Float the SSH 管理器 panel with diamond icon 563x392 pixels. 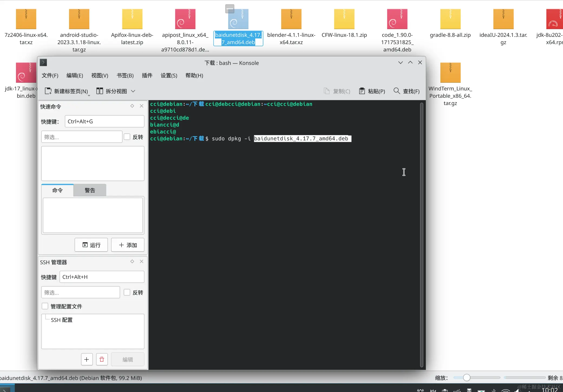click(132, 261)
